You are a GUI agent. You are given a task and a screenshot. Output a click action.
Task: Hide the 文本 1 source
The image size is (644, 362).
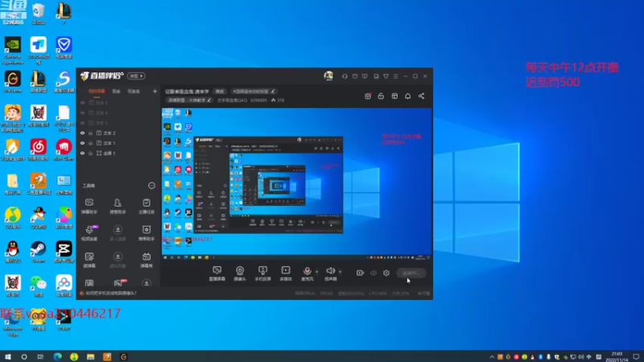click(x=83, y=143)
